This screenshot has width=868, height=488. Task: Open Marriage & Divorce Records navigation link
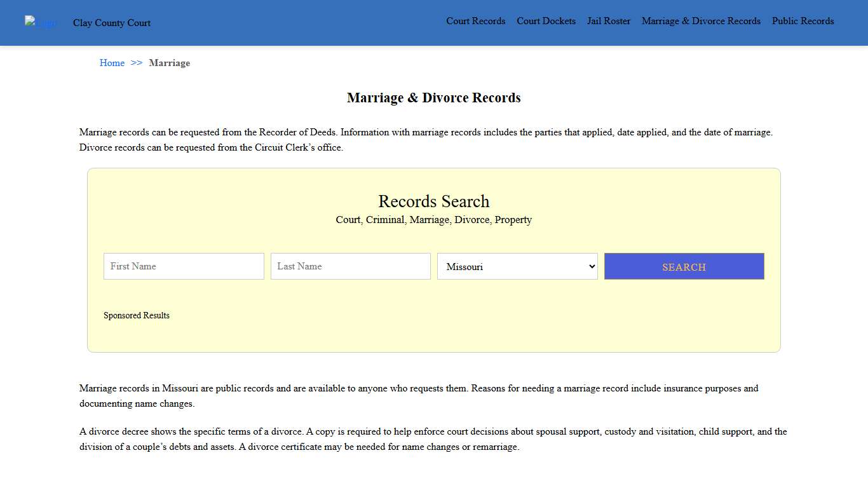pyautogui.click(x=700, y=21)
